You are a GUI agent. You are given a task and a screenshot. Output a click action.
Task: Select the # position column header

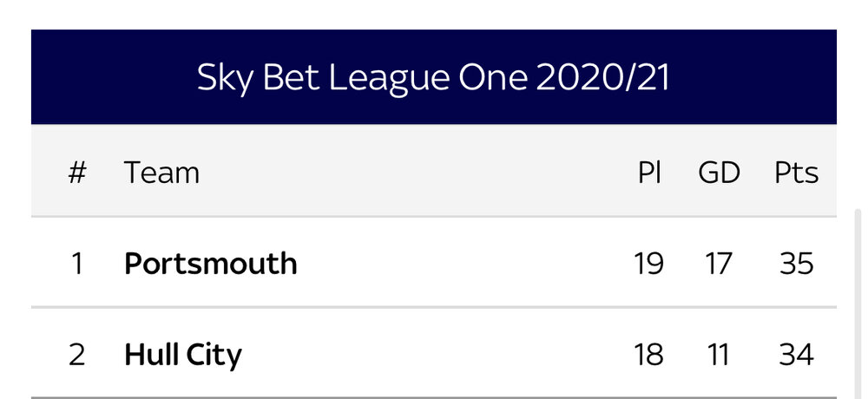[77, 172]
